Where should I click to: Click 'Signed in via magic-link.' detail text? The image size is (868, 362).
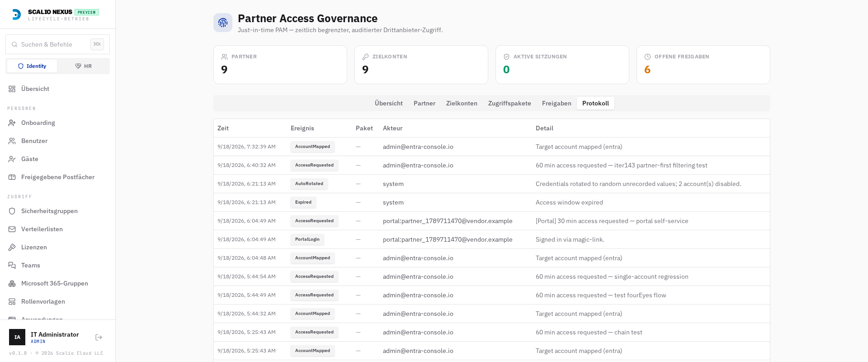pos(570,239)
